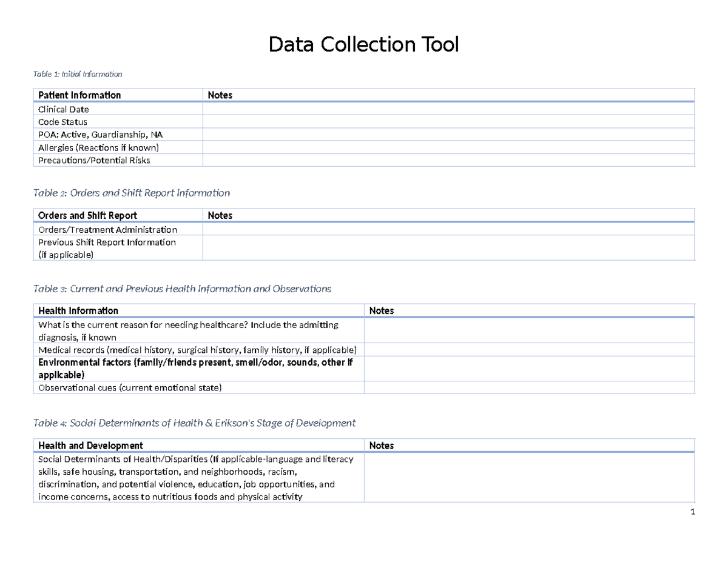Click 'Previous Shift Report Information' cell
This screenshot has width=728, height=562.
click(x=118, y=248)
